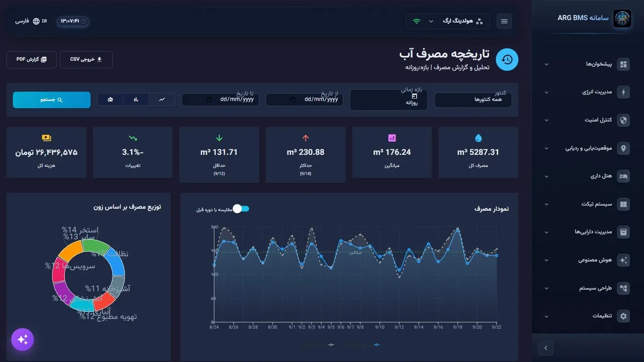Toggle the مقایسه با دوره قبل switch

[241, 209]
